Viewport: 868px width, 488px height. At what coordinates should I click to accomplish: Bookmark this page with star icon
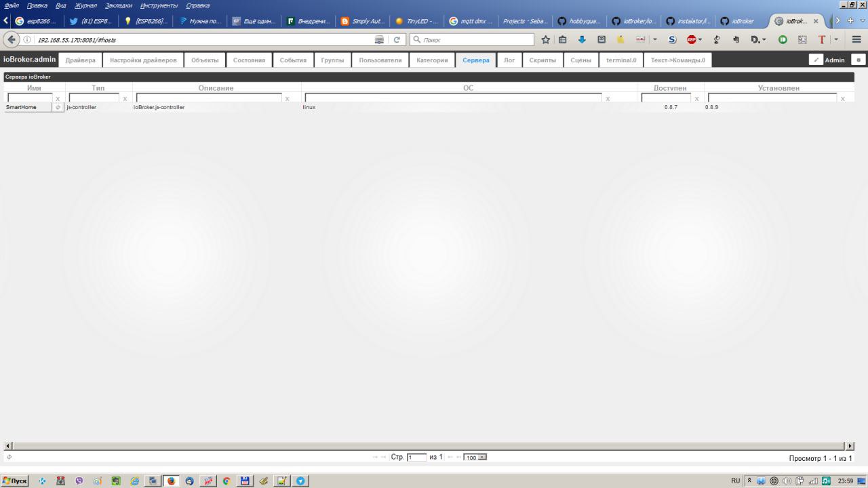545,39
